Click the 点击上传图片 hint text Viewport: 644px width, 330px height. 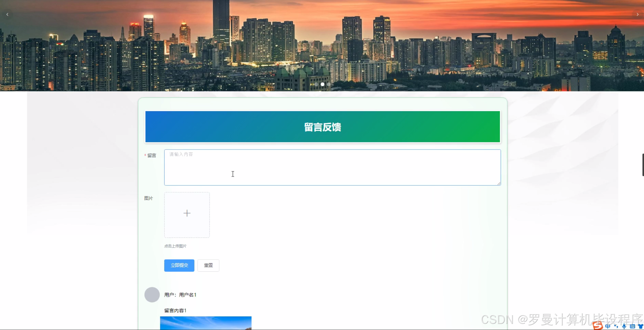pyautogui.click(x=175, y=246)
